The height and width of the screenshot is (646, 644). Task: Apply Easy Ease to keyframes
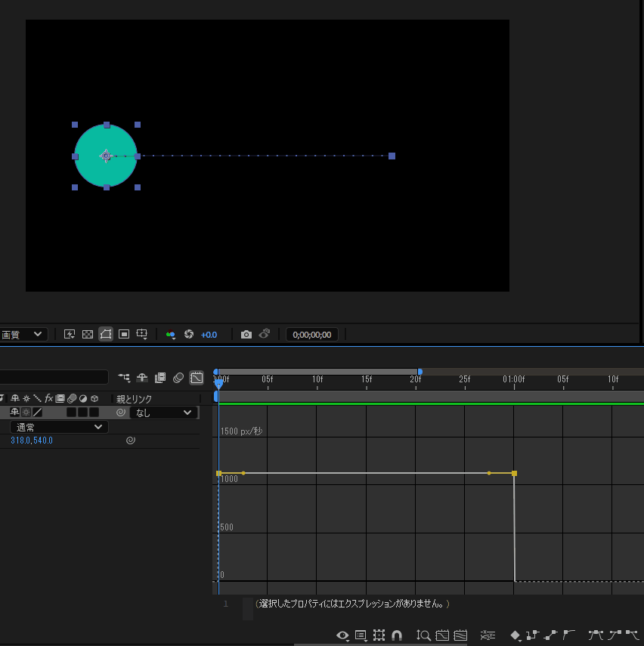pyautogui.click(x=596, y=635)
